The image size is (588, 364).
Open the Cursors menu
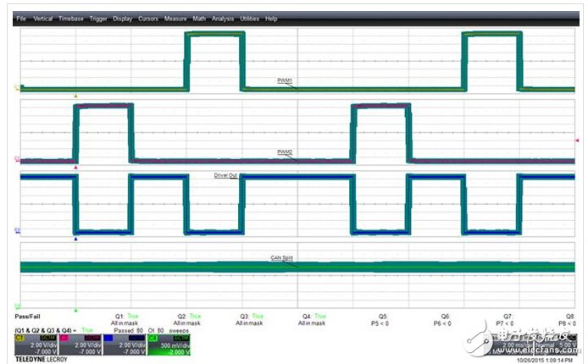click(x=148, y=18)
